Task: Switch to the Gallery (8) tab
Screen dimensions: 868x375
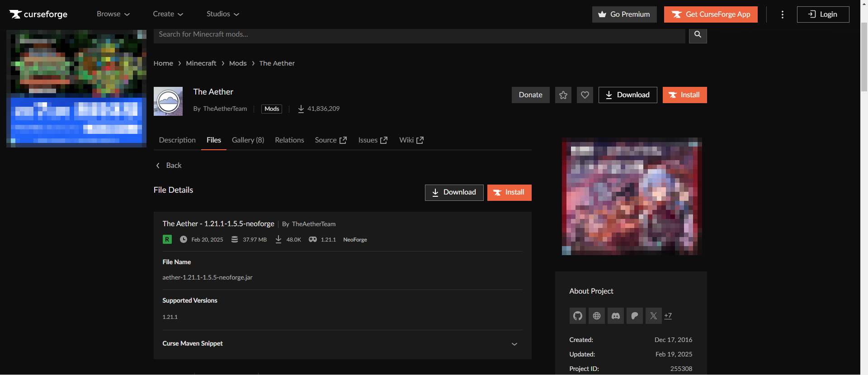Action: (248, 140)
